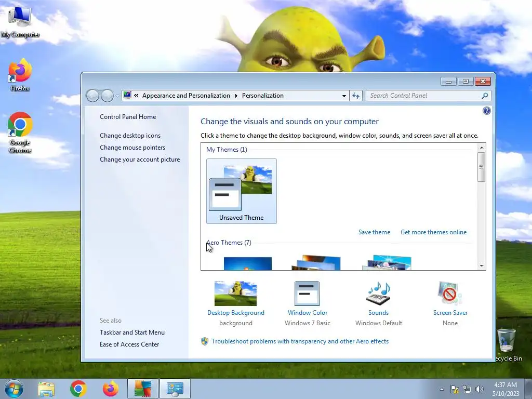Click the Window Color link text

pyautogui.click(x=308, y=312)
